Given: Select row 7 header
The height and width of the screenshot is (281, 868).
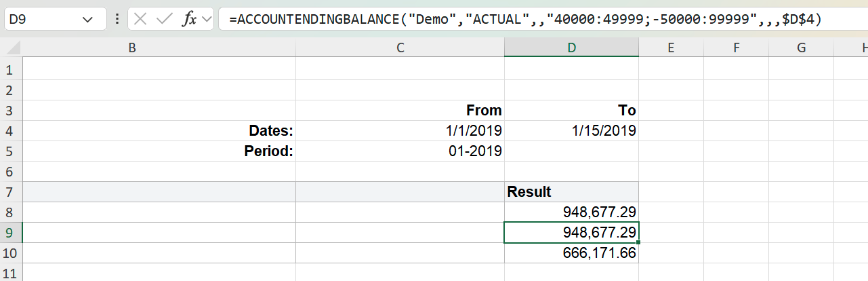Looking at the screenshot, I should (12, 191).
